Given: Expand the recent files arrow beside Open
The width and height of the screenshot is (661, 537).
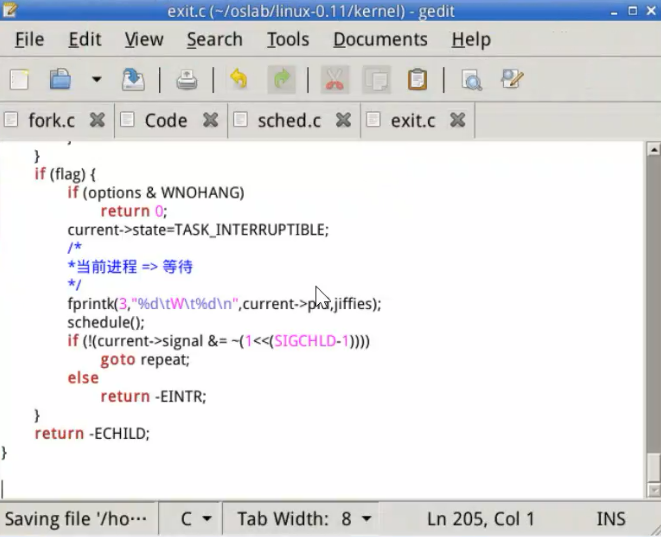Looking at the screenshot, I should point(96,80).
